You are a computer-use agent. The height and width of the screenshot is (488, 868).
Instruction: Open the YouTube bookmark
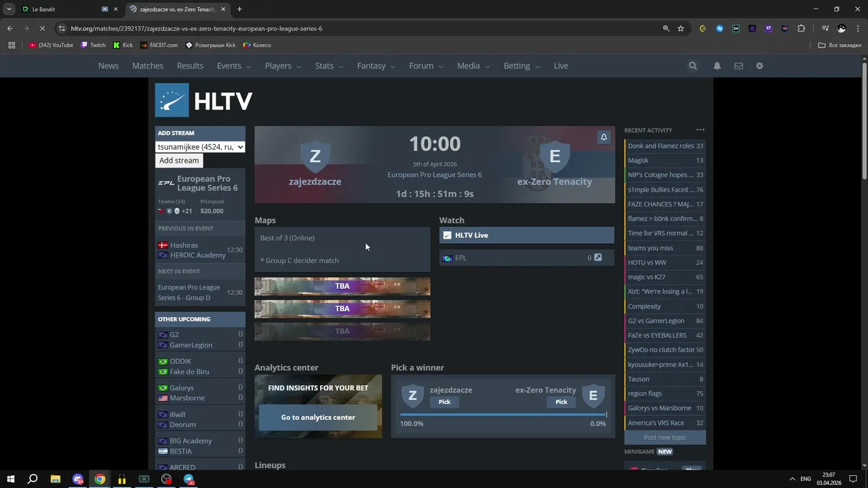[52, 45]
